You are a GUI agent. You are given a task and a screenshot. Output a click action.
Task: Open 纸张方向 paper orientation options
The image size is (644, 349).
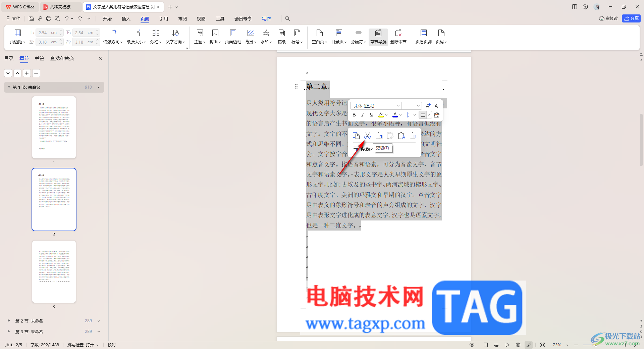113,37
